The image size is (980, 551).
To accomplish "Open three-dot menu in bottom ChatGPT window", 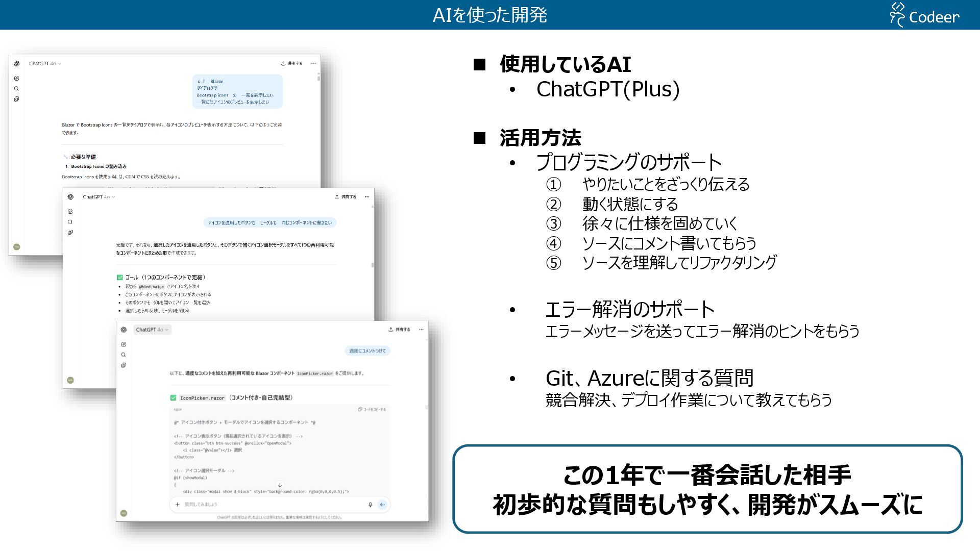I will 421,330.
